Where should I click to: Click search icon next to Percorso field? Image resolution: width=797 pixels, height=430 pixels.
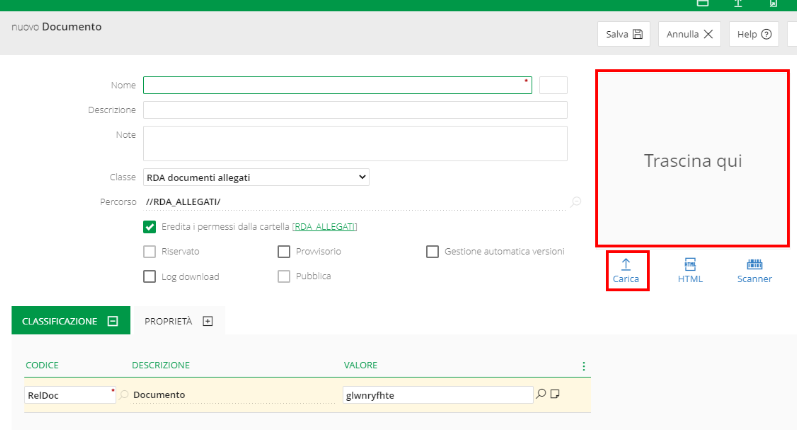[576, 202]
